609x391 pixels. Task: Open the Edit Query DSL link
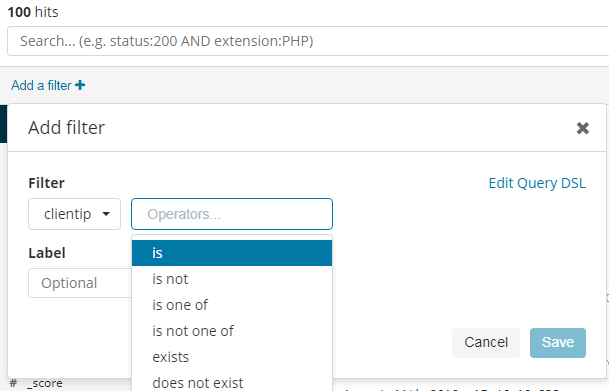(537, 183)
